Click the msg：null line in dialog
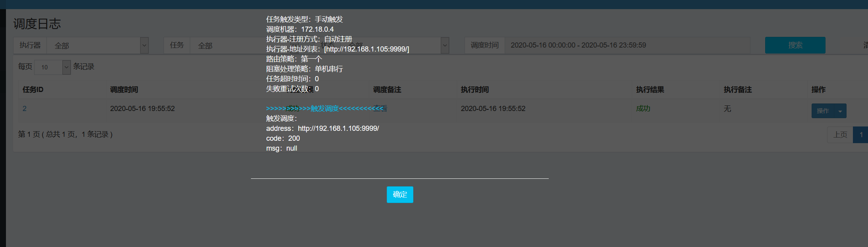This screenshot has height=247, width=868. (x=282, y=148)
